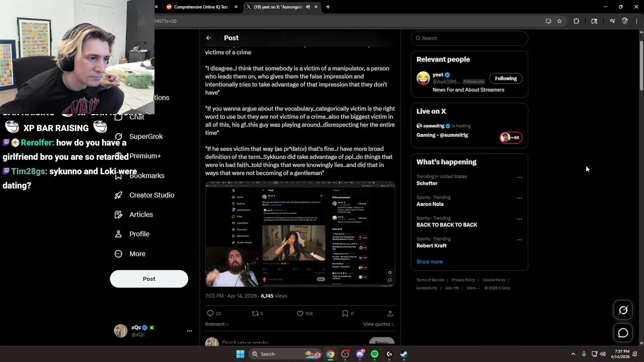This screenshot has height=362, width=644.
Task: Expand the Relevant replies sort dropdown
Action: [217, 324]
